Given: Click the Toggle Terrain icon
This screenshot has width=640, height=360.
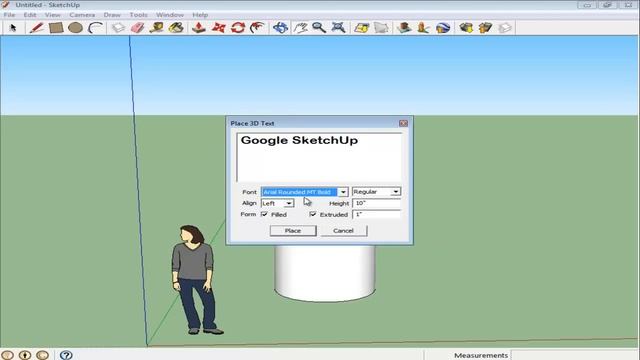Looking at the screenshot, I should 381,28.
